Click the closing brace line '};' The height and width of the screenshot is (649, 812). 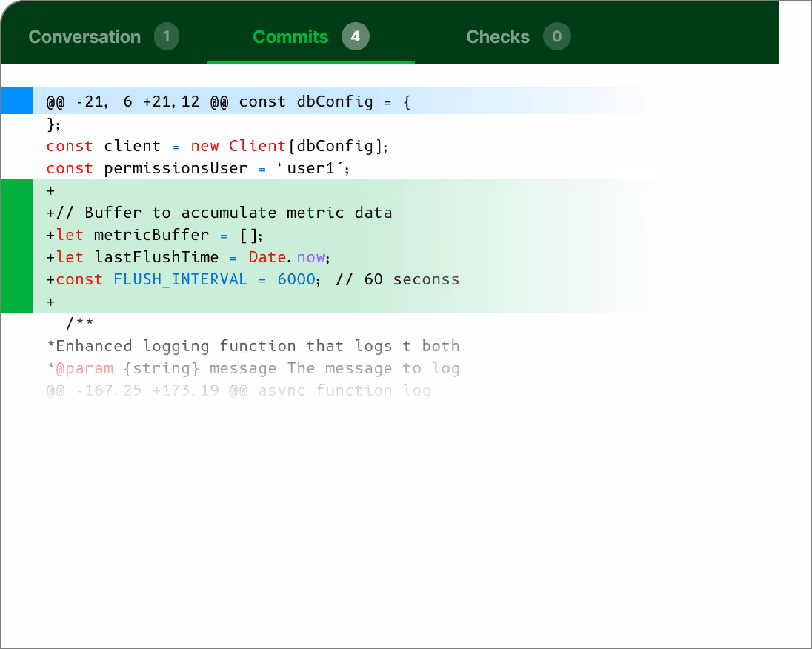53,124
